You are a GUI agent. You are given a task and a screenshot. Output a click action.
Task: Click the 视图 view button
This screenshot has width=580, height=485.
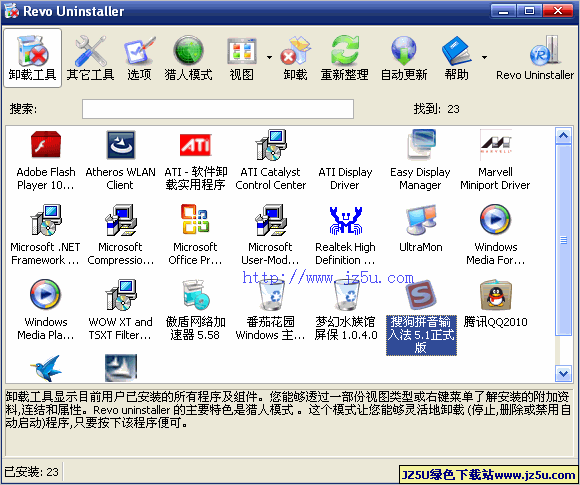point(242,58)
